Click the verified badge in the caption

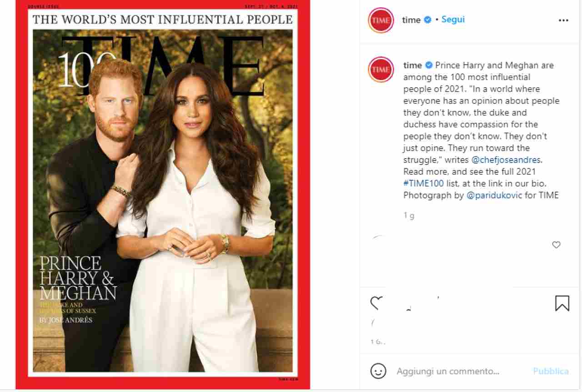(x=429, y=65)
